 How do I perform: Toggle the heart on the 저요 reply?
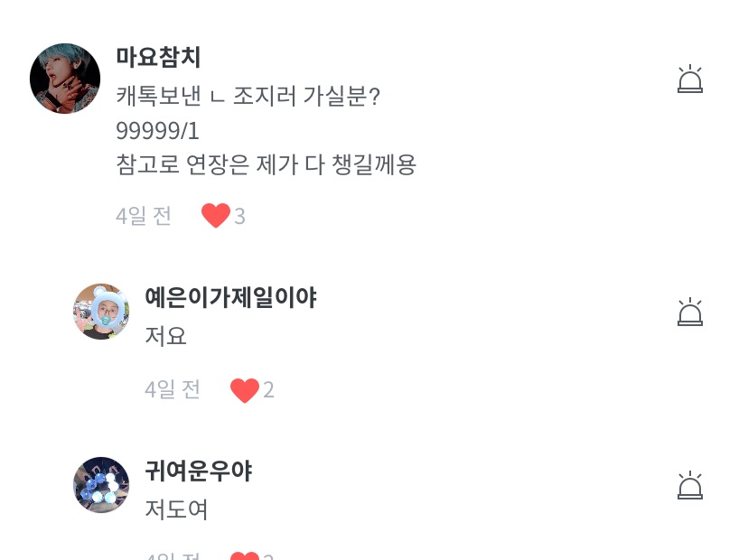point(244,390)
